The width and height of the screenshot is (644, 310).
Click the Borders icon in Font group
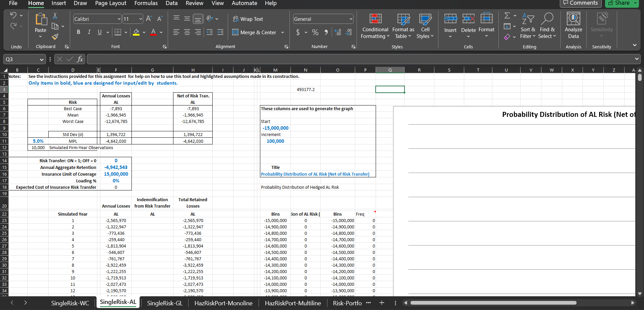pos(118,32)
